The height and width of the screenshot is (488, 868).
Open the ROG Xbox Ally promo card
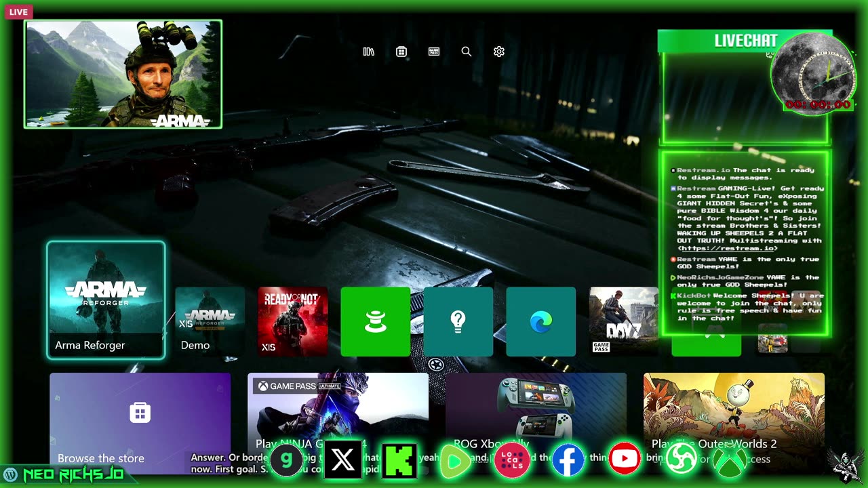536,424
